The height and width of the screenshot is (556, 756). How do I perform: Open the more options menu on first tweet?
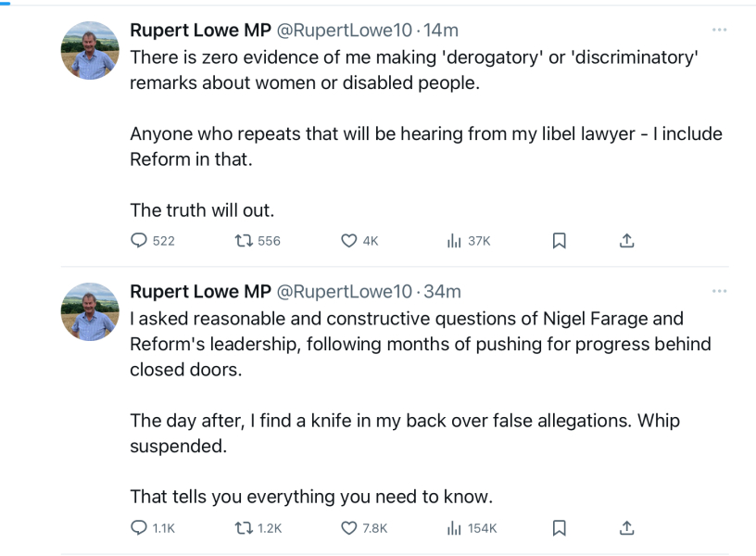pyautogui.click(x=721, y=30)
